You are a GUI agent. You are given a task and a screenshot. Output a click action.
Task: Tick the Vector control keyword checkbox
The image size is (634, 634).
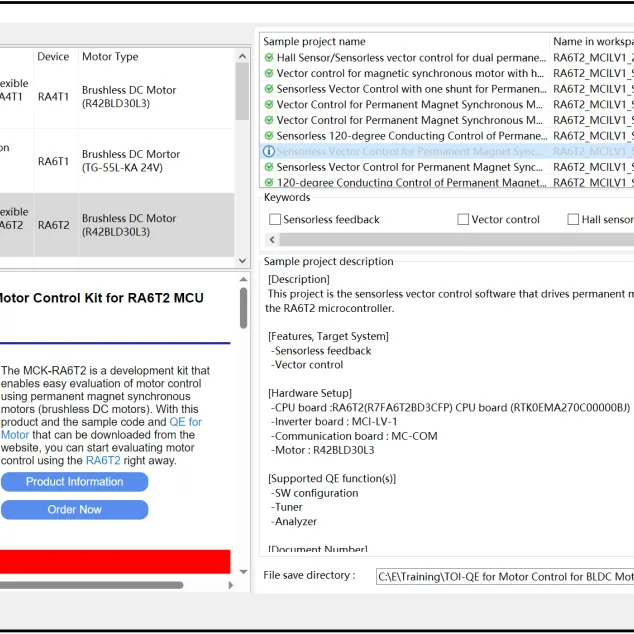point(463,220)
